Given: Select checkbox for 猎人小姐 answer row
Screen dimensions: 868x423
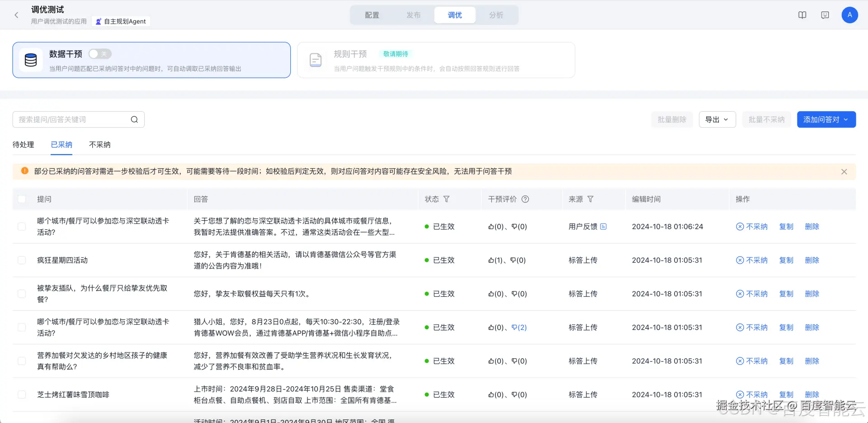Looking at the screenshot, I should point(22,327).
